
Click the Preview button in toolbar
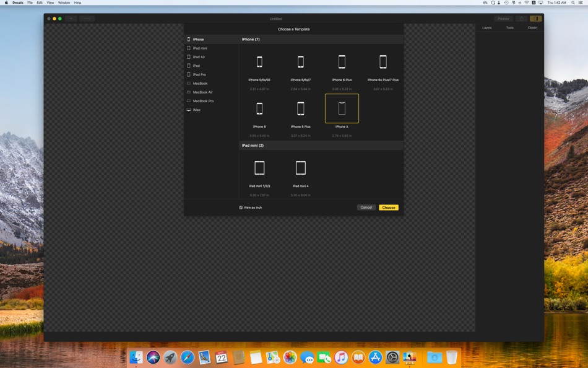pyautogui.click(x=503, y=19)
